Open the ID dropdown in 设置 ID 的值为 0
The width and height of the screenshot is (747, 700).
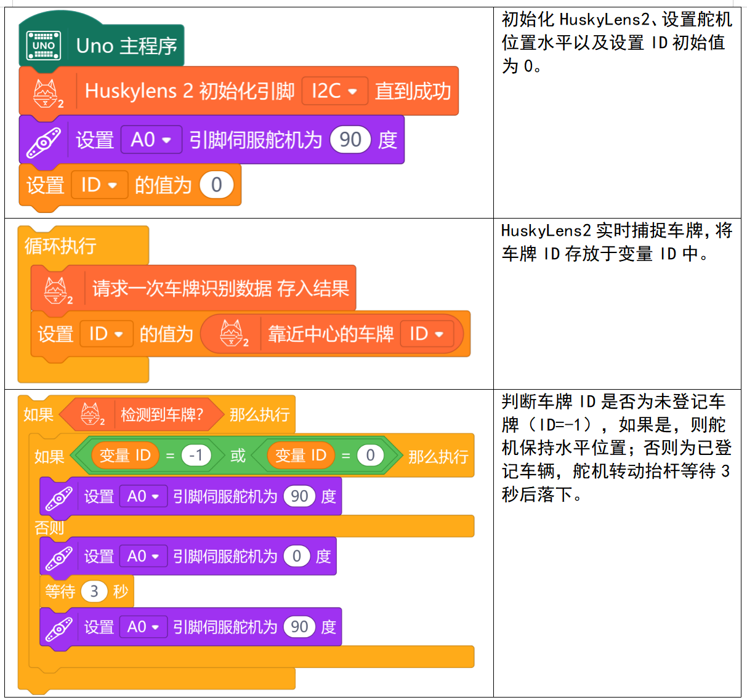point(99,185)
